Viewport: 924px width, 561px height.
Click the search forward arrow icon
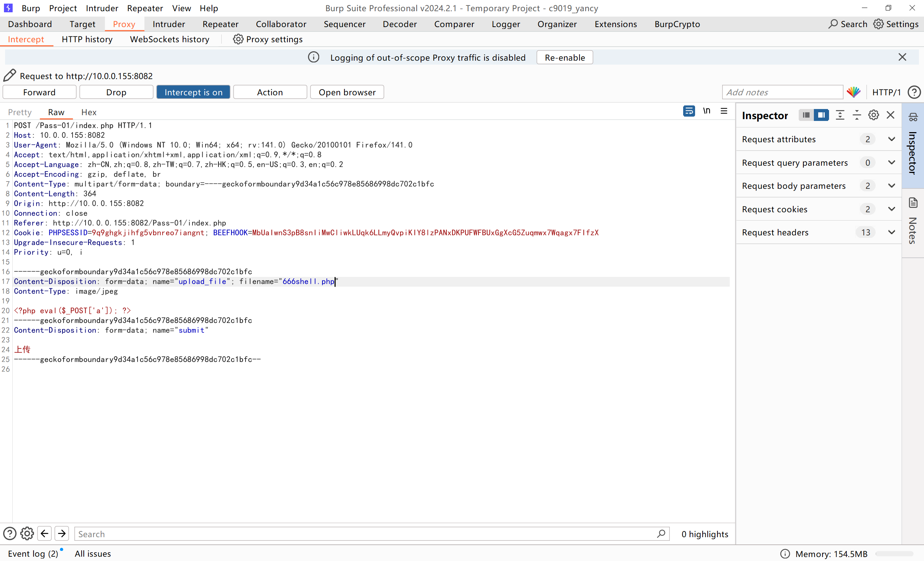click(x=62, y=534)
